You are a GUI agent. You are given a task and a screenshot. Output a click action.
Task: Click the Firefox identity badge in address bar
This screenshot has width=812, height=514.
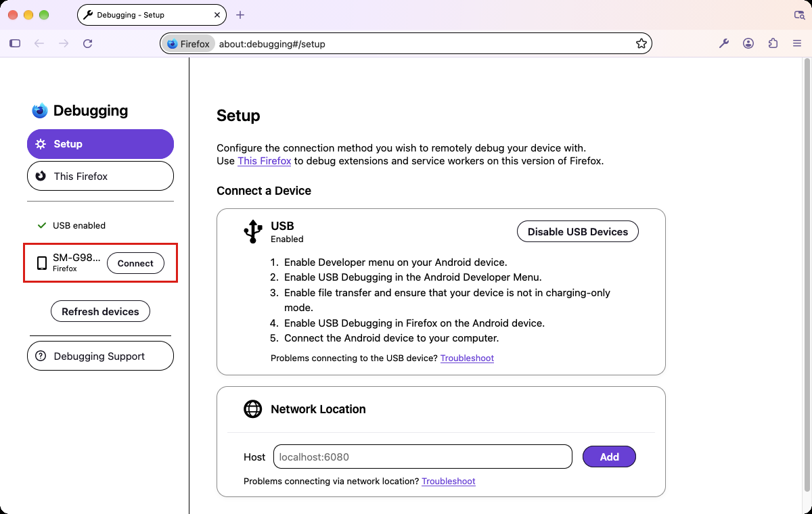(x=189, y=44)
